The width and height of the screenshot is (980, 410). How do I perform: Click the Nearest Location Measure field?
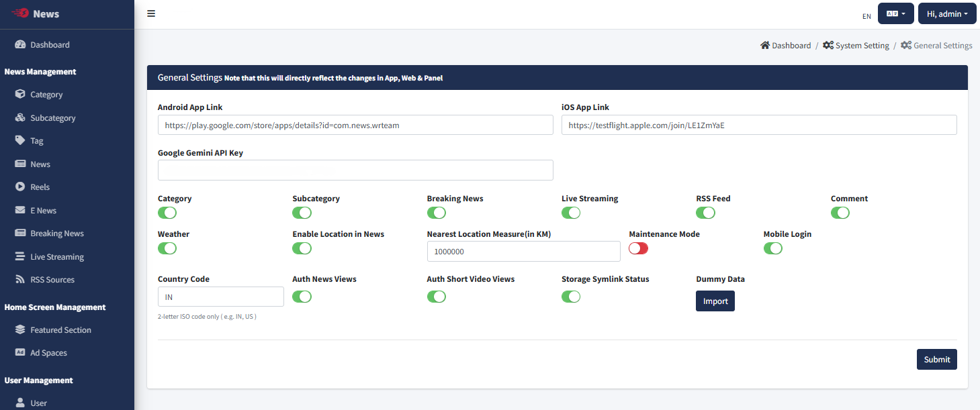523,251
